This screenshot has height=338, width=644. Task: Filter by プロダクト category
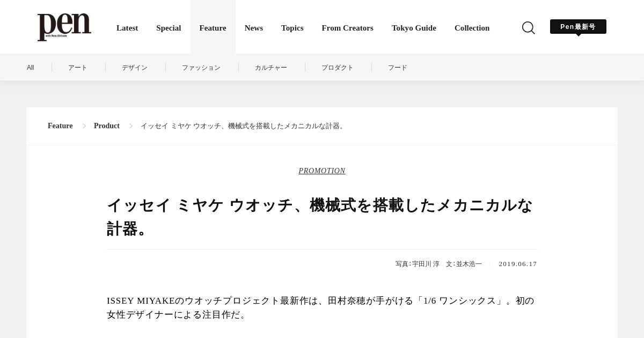point(338,68)
